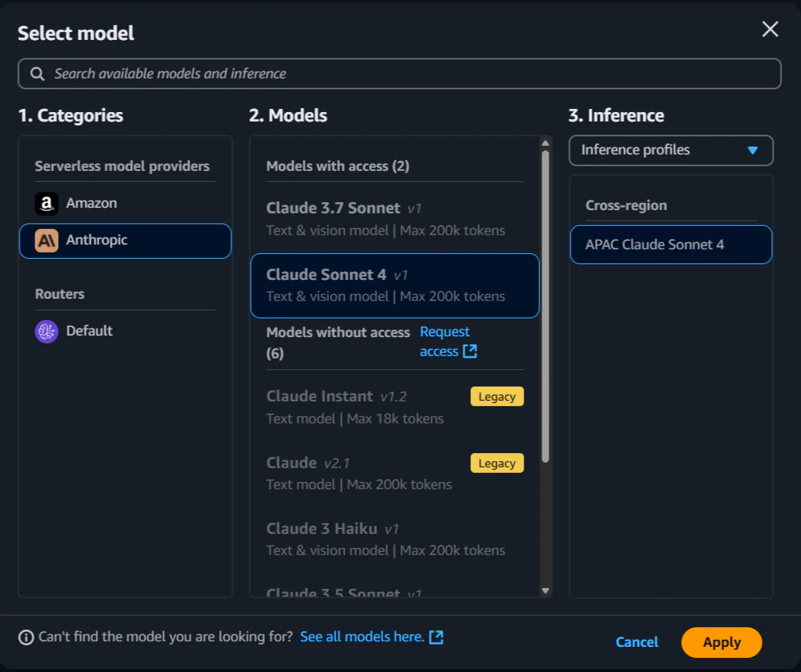801x672 pixels.
Task: Click the models list scrollbar thumb
Action: pyautogui.click(x=545, y=307)
